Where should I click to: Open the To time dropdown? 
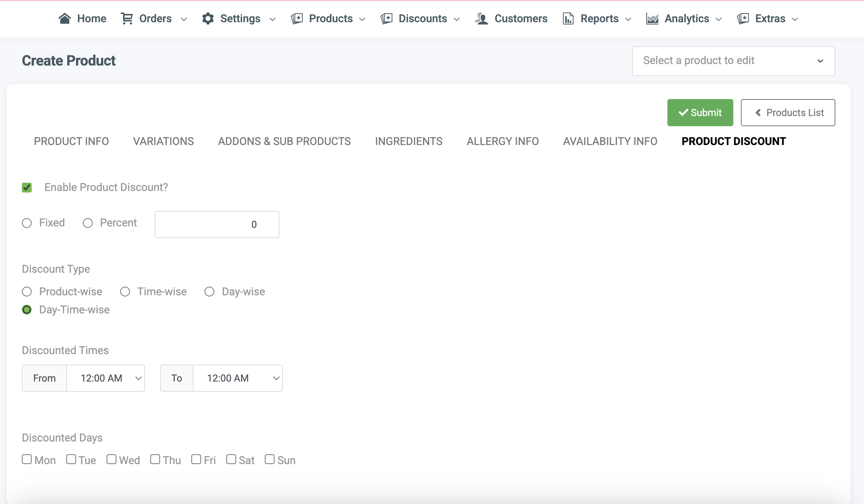tap(238, 378)
